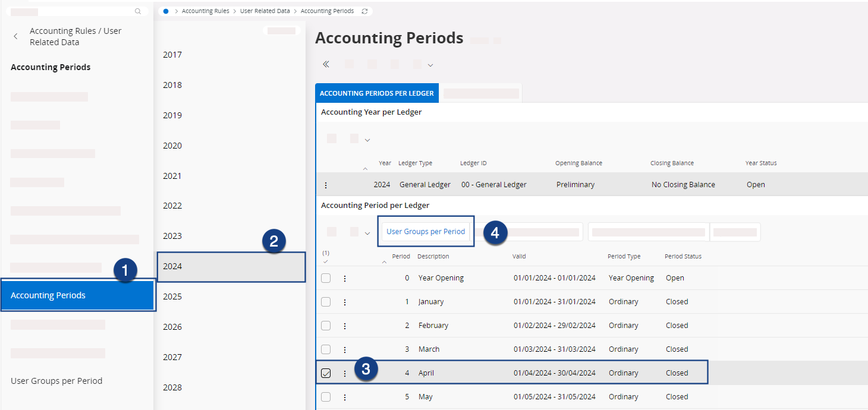Sort by the Period column header

401,257
